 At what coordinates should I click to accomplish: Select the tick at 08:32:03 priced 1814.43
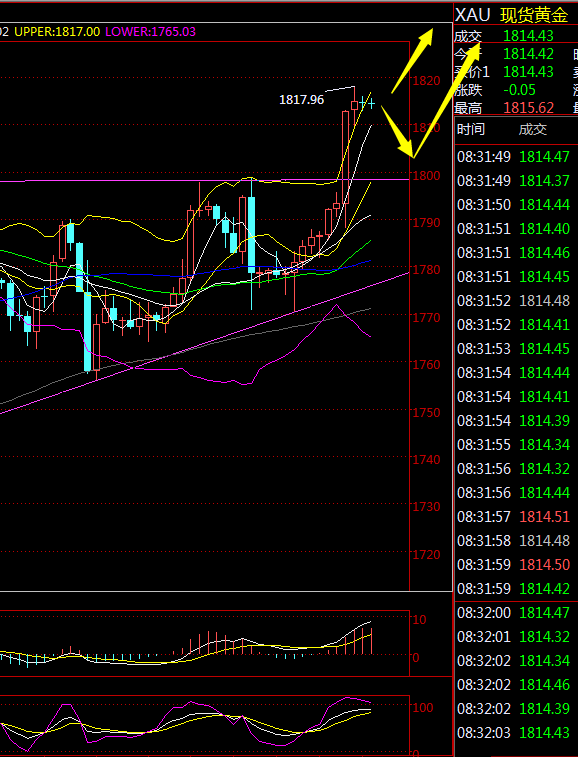(513, 732)
